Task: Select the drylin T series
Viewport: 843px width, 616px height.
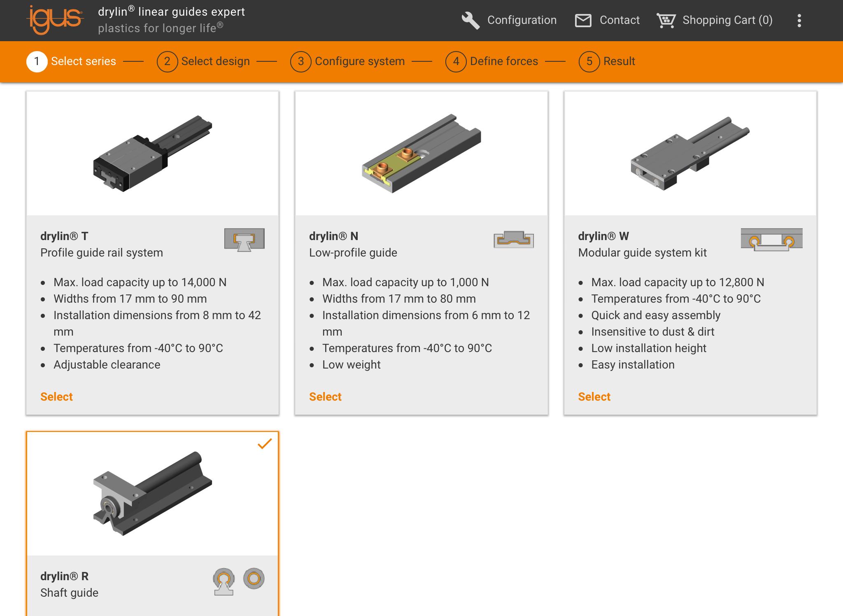Action: [x=56, y=397]
